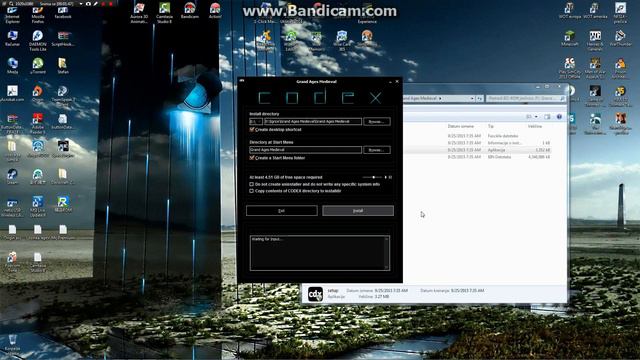This screenshot has height=360, width=640.
Task: Open the Wise Care 365 desktop icon
Action: click(x=342, y=40)
